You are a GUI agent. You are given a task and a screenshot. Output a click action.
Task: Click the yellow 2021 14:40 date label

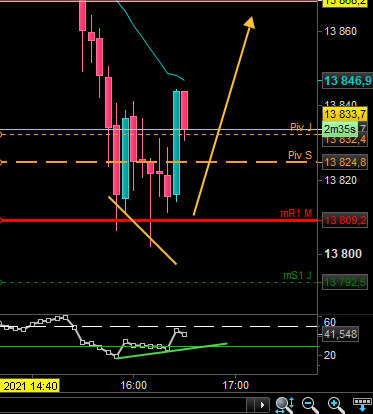[x=30, y=386]
